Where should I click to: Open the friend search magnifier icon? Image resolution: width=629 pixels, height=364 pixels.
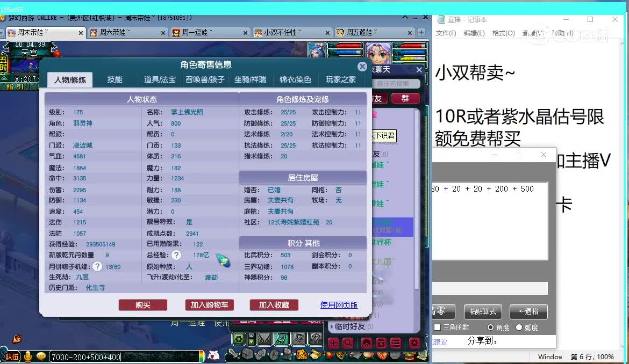click(x=348, y=344)
